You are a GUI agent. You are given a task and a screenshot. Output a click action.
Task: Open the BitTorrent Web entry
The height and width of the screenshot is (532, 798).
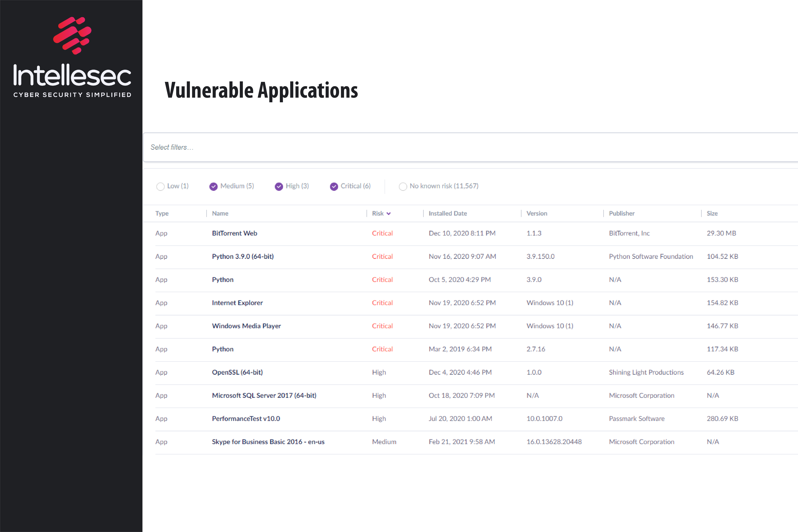point(234,233)
